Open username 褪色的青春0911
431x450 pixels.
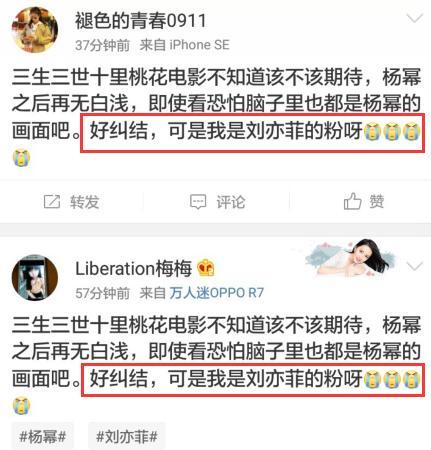click(141, 21)
